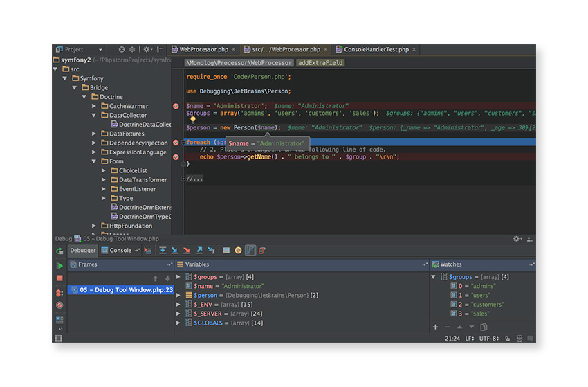The width and height of the screenshot is (588, 387).
Task: Collapse the src folder
Action: coord(55,69)
